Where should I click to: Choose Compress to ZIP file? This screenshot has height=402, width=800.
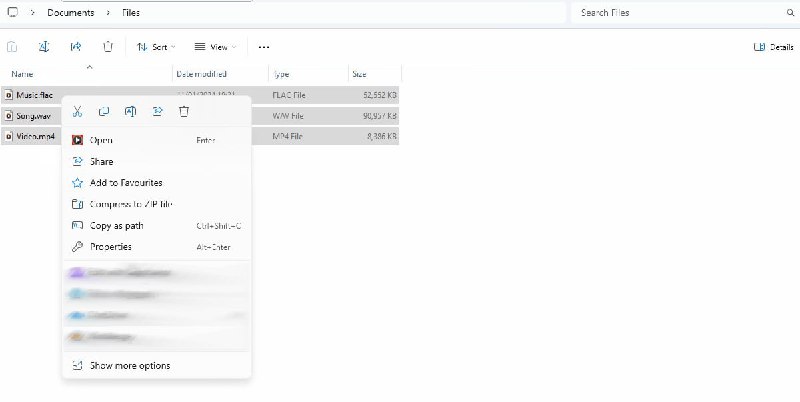131,204
